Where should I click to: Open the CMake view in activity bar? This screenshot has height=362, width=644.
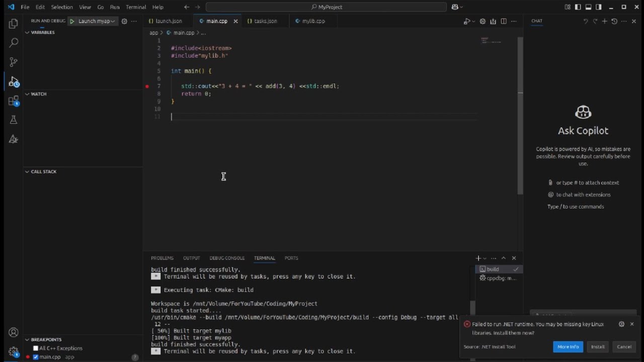14,139
